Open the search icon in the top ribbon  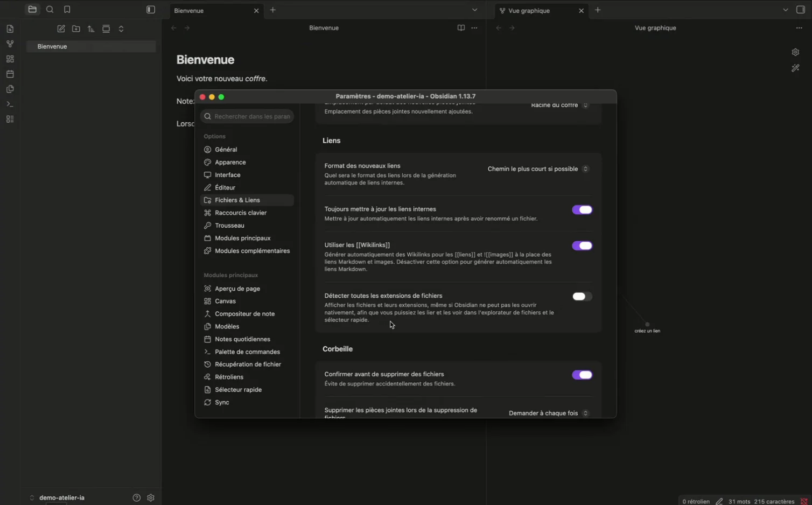(x=50, y=9)
